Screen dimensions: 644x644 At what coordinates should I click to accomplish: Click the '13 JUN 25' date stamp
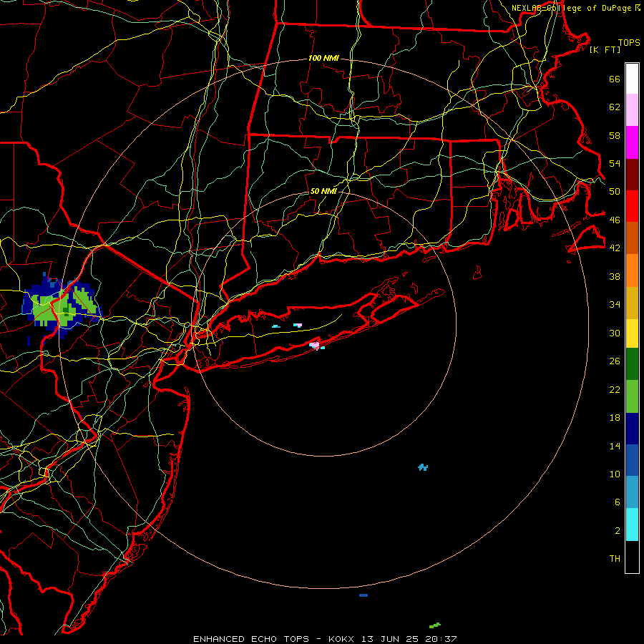point(390,639)
